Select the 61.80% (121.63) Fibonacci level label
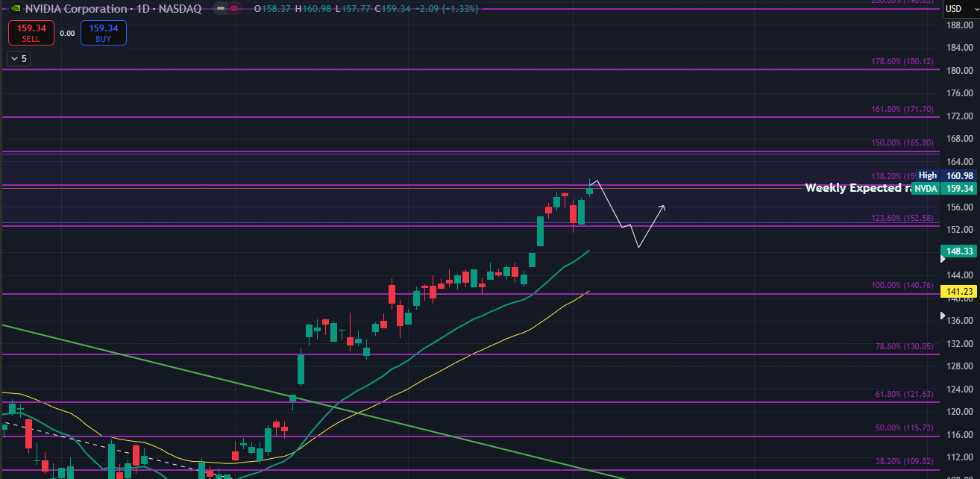The image size is (980, 479). click(x=905, y=394)
